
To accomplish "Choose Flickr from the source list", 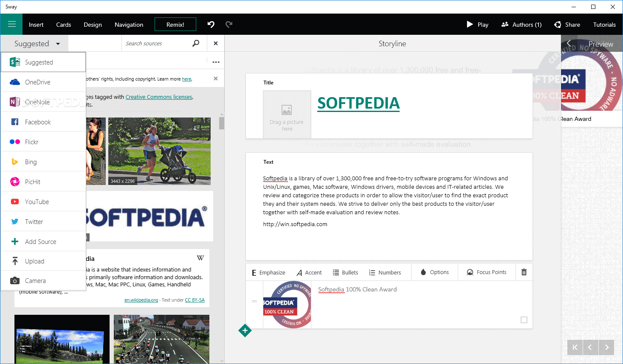I will [43, 142].
